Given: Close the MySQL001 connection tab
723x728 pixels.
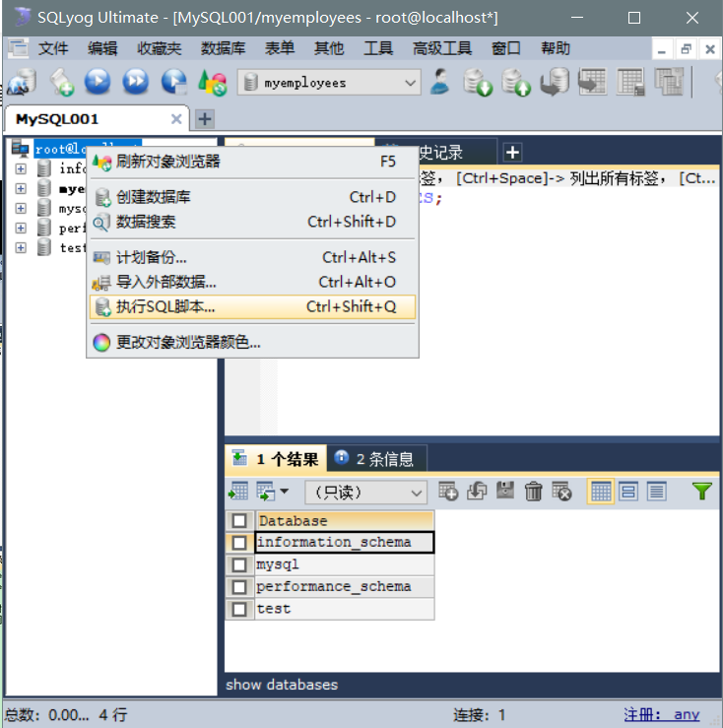Looking at the screenshot, I should (x=176, y=119).
